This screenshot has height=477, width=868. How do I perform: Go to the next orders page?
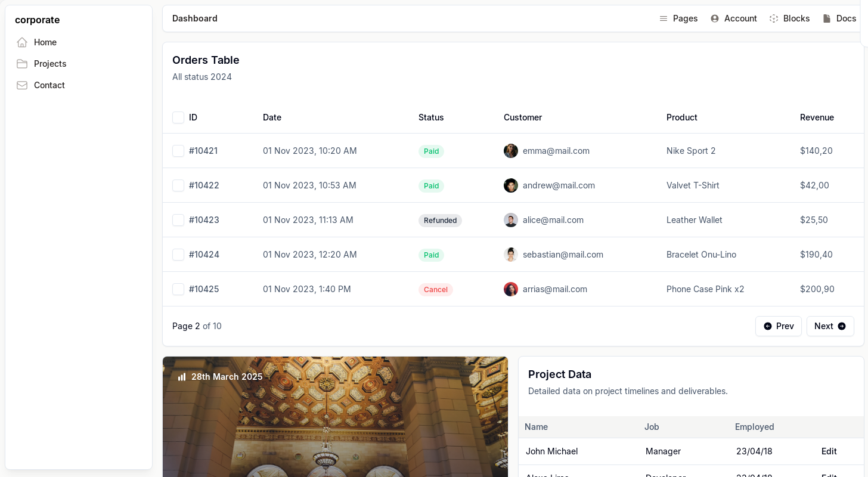click(x=830, y=326)
